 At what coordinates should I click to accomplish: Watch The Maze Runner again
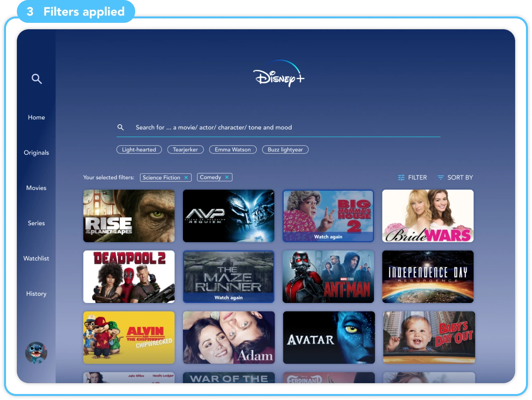[x=228, y=277]
